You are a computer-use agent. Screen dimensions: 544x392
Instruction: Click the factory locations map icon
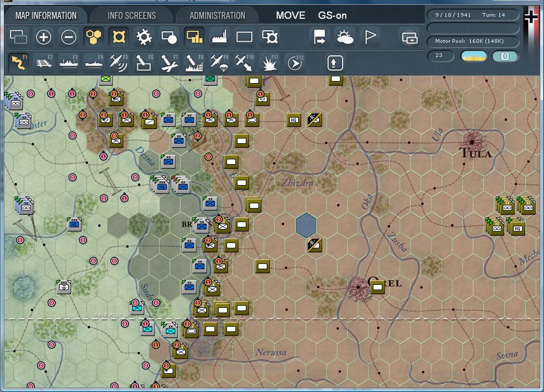[x=219, y=37]
